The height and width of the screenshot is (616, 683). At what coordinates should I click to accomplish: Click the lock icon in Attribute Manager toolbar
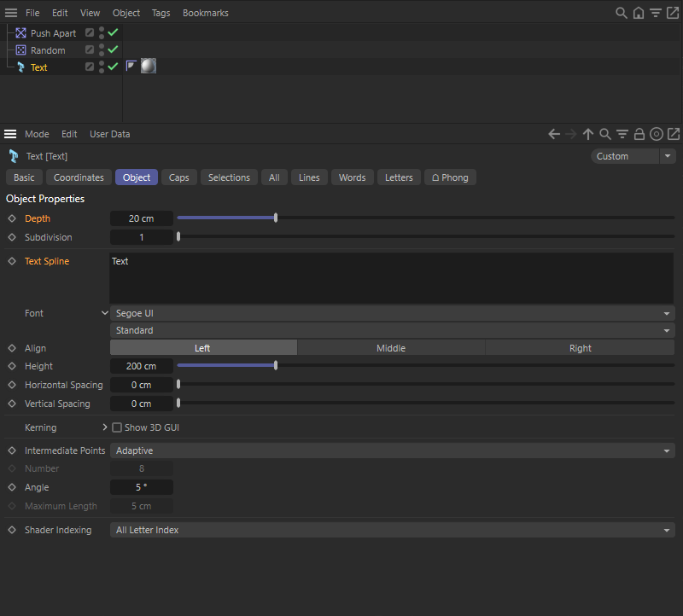639,134
